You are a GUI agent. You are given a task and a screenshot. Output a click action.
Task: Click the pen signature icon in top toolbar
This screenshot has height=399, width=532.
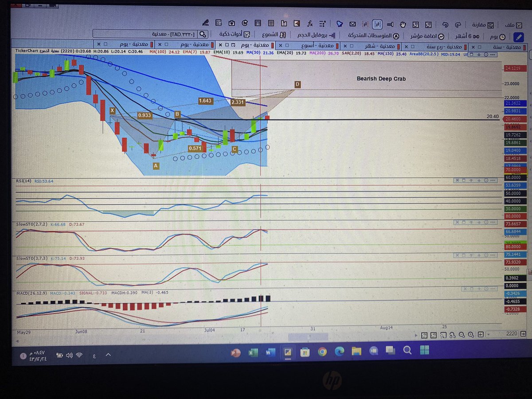point(205,23)
